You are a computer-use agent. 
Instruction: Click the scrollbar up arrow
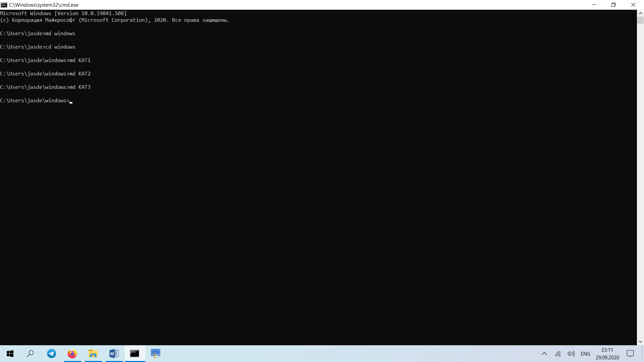640,13
